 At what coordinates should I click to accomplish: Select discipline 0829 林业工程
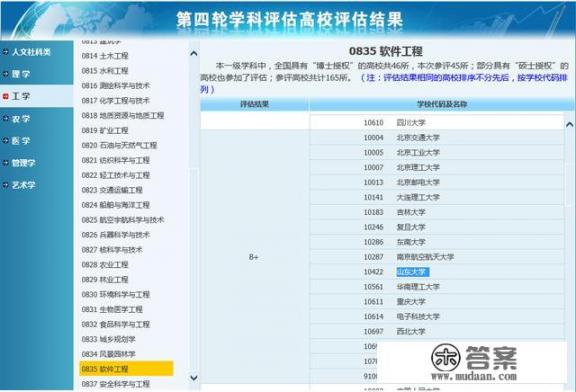click(105, 280)
